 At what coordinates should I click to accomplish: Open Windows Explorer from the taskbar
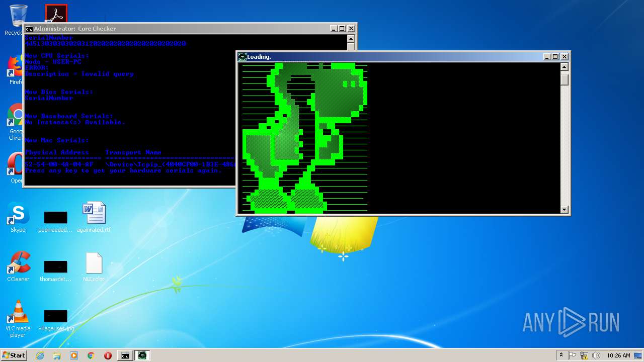click(x=57, y=355)
